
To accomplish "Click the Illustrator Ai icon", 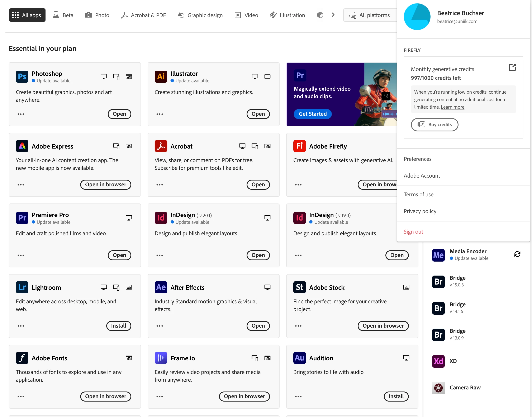I will point(161,77).
